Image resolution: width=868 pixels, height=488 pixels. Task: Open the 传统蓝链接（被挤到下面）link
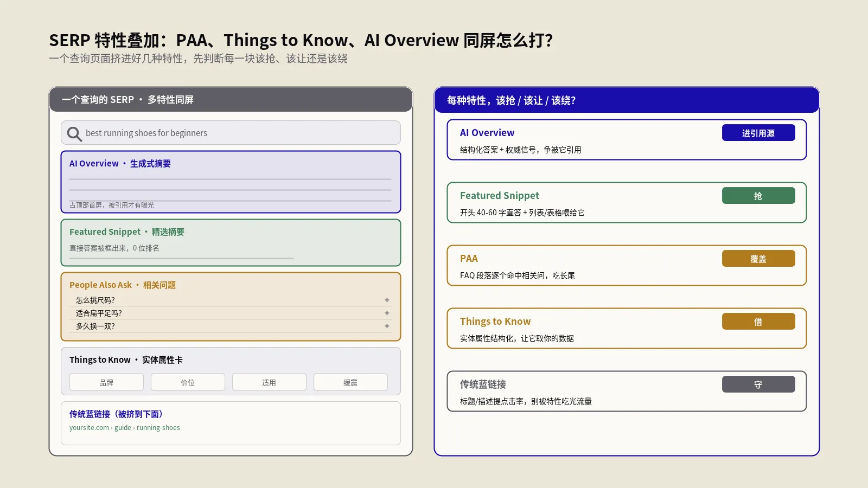[x=118, y=414]
